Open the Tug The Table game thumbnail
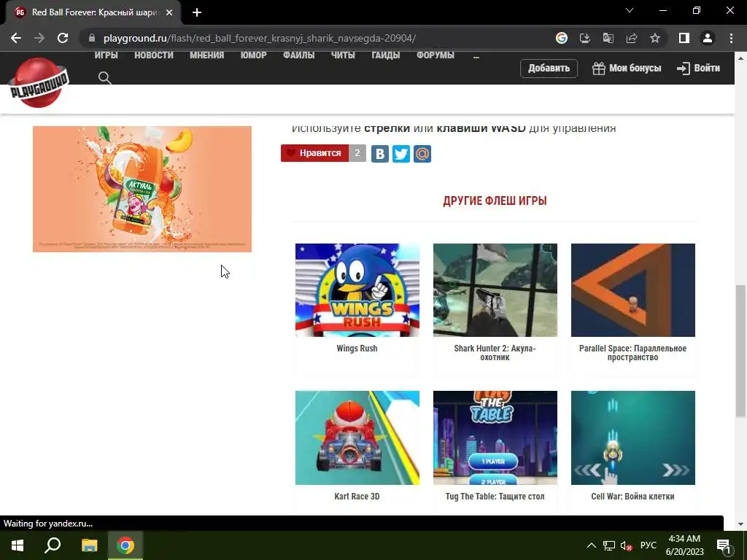Viewport: 747px width, 560px height. click(x=495, y=437)
